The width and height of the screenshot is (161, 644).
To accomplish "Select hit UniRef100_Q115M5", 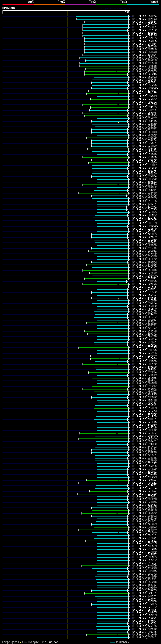I will (x=144, y=157).
